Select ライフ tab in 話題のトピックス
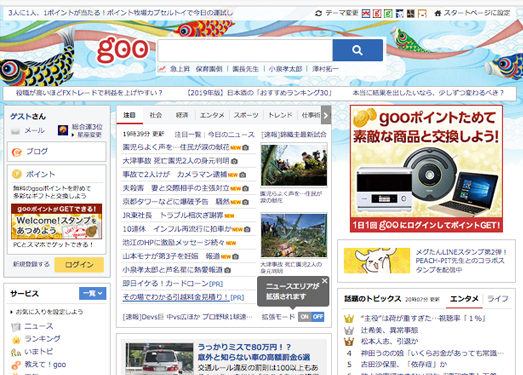The width and height of the screenshot is (523, 375). [498, 299]
